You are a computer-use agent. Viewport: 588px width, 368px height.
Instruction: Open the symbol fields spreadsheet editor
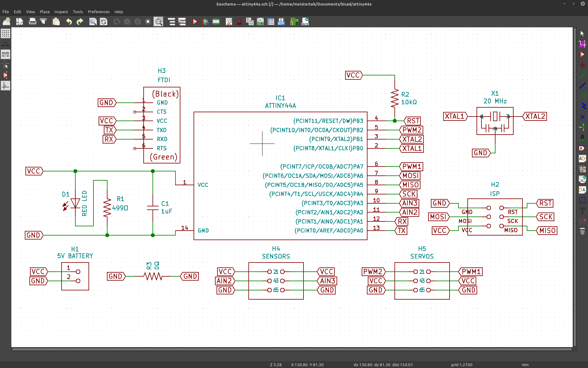pos(271,21)
